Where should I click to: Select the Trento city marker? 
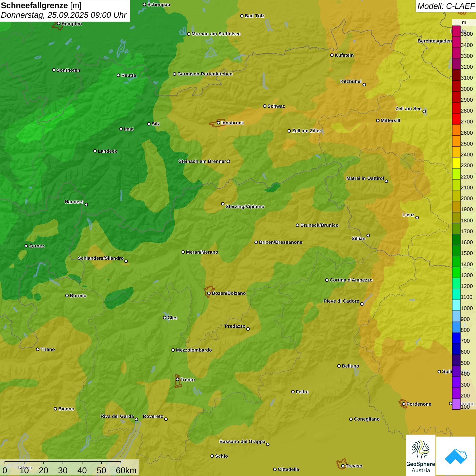[177, 379]
